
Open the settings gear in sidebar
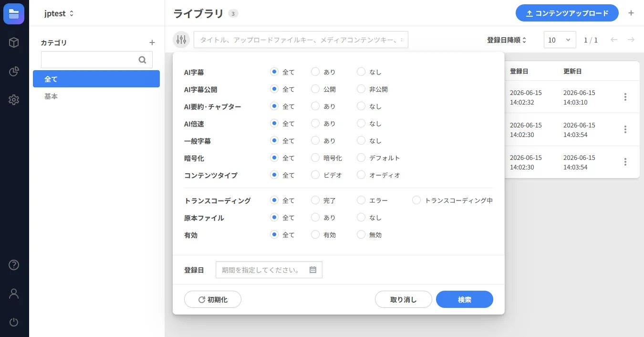point(14,100)
